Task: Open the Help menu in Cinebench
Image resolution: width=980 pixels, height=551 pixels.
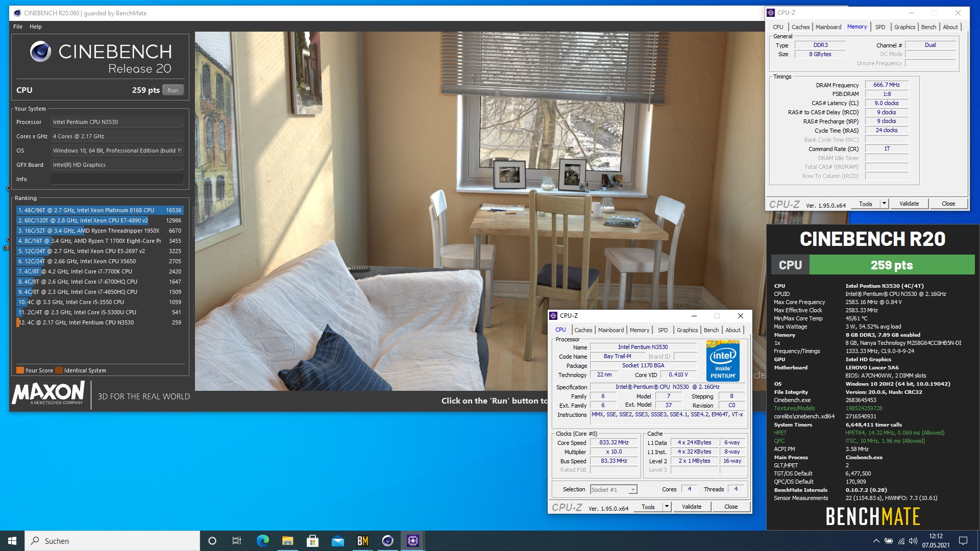Action: click(x=36, y=27)
